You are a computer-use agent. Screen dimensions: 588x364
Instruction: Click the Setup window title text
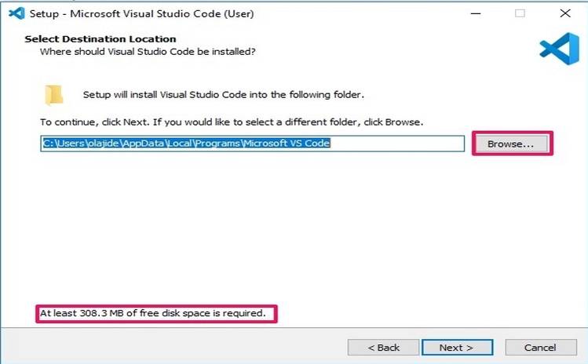[141, 14]
